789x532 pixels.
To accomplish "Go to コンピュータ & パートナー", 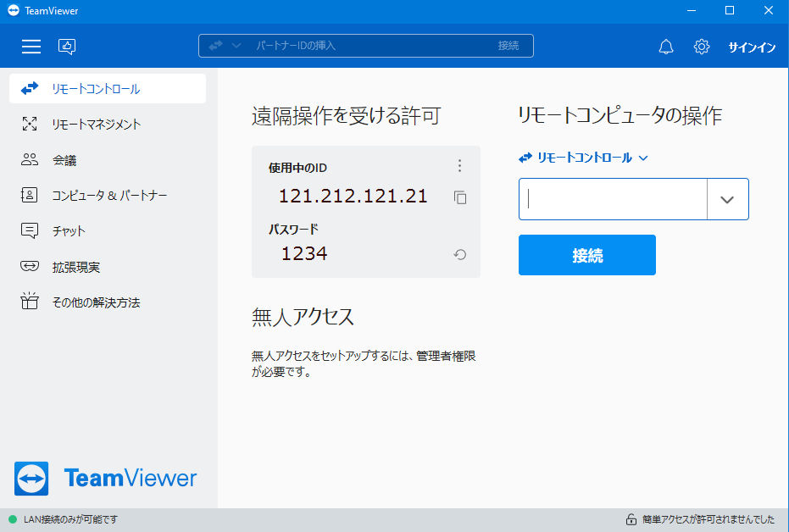I will pyautogui.click(x=108, y=195).
